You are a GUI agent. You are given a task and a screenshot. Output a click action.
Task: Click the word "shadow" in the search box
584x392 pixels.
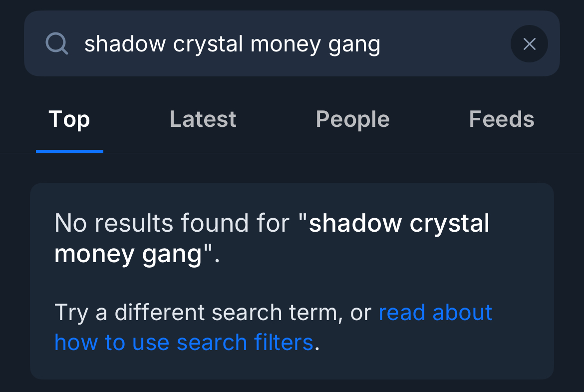click(x=125, y=44)
